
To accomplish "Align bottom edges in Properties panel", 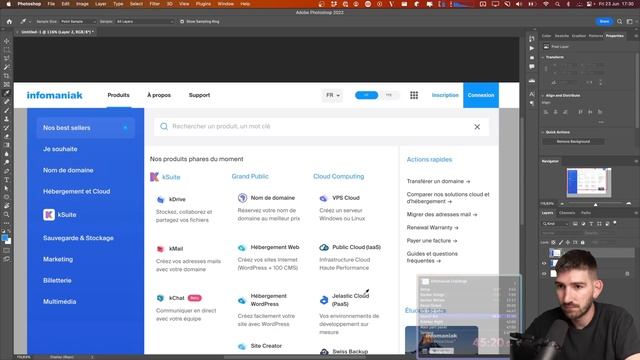I will pyautogui.click(x=600, y=111).
